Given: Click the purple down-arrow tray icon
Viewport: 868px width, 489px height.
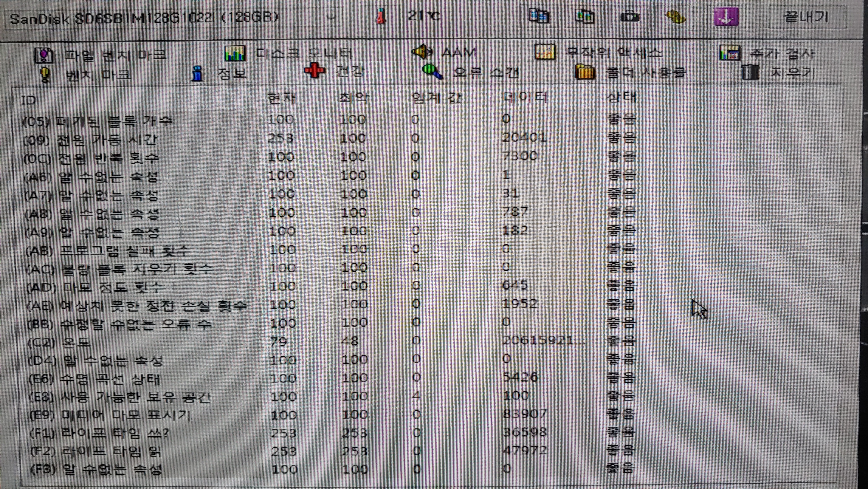Looking at the screenshot, I should (x=726, y=16).
